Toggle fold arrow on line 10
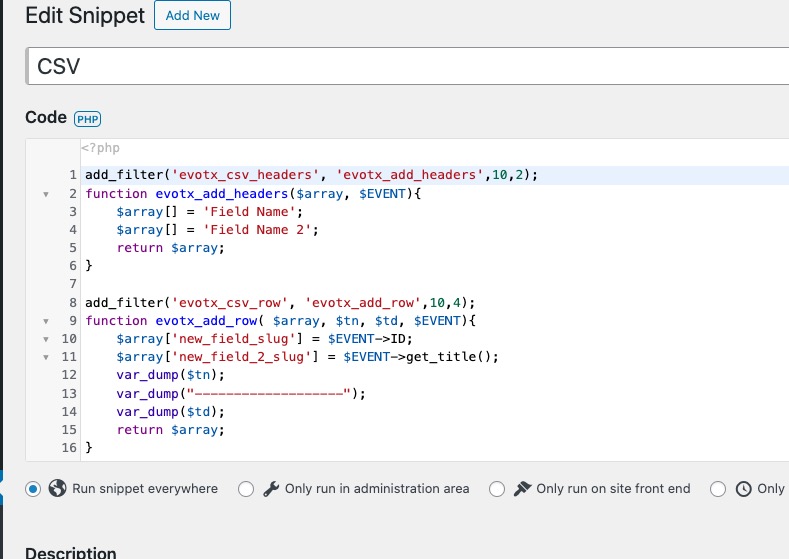Screen dimensions: 789x559 [46, 339]
